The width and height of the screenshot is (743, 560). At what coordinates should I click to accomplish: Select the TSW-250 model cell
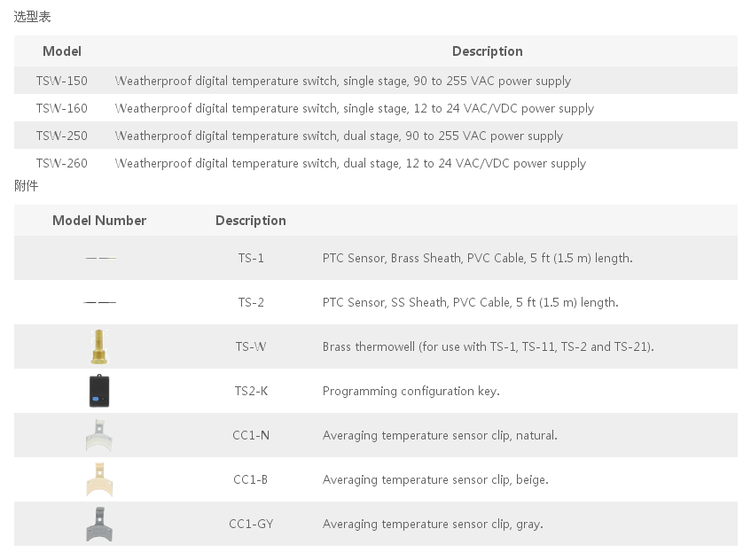(61, 136)
